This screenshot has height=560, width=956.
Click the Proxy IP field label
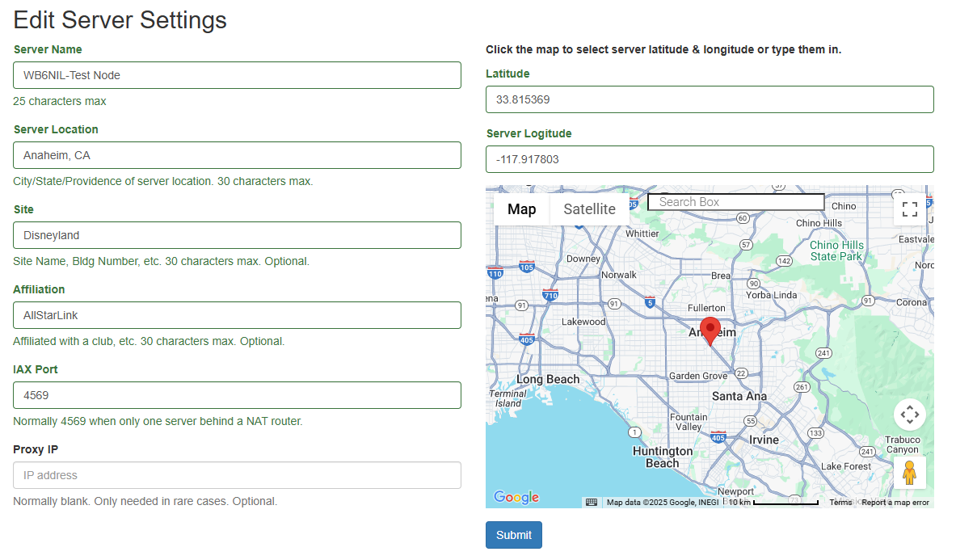point(36,449)
